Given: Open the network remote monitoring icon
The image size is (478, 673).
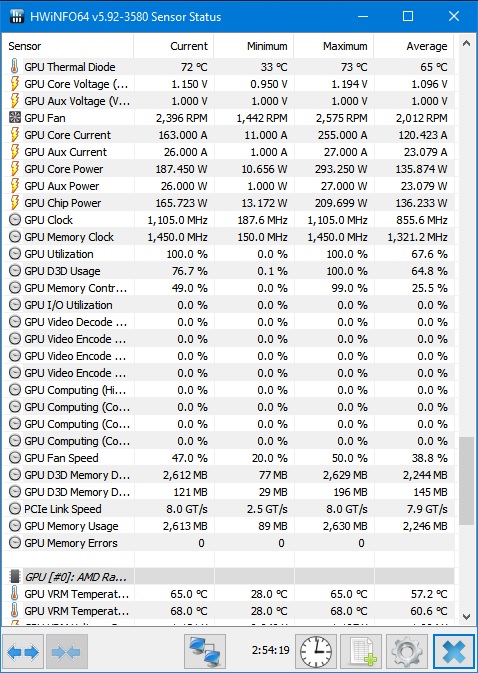Looking at the screenshot, I should point(205,652).
